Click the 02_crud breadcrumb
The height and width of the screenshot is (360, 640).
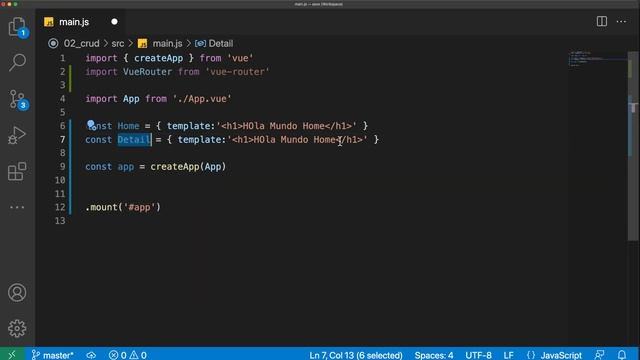pyautogui.click(x=81, y=43)
